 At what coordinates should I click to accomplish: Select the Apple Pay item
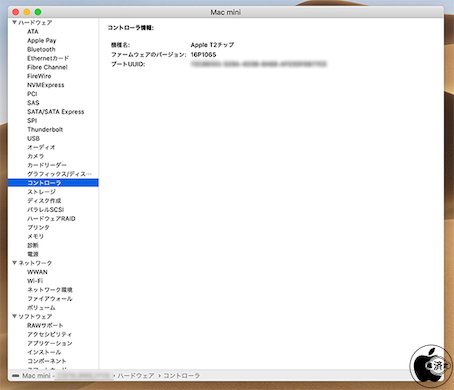click(42, 40)
